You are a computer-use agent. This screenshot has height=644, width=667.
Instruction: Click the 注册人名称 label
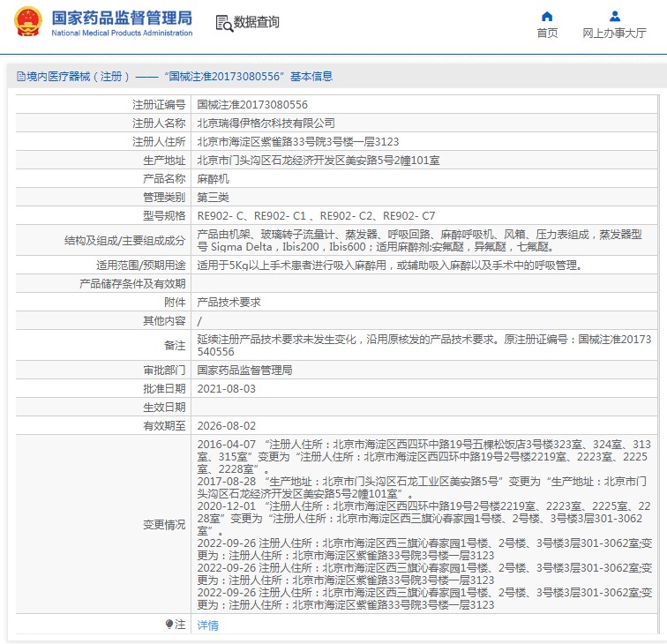(159, 124)
